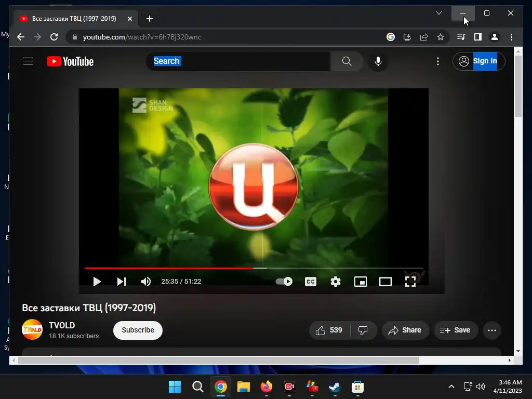The width and height of the screenshot is (532, 399).
Task: Open the Chrome three-dot menu
Action: [511, 37]
